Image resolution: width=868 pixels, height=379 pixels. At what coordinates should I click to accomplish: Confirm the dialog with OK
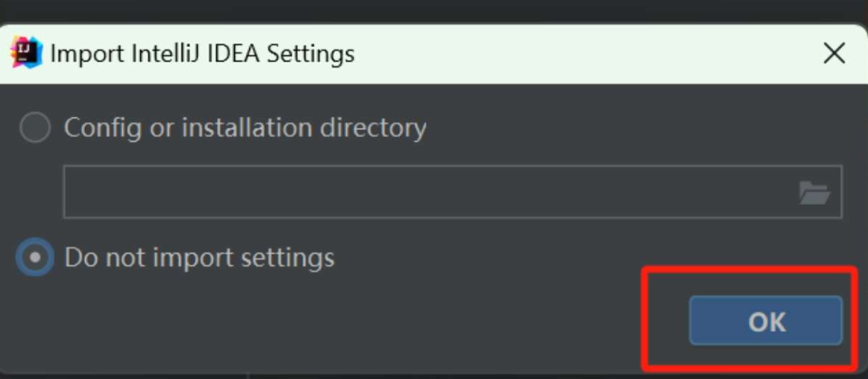point(766,321)
